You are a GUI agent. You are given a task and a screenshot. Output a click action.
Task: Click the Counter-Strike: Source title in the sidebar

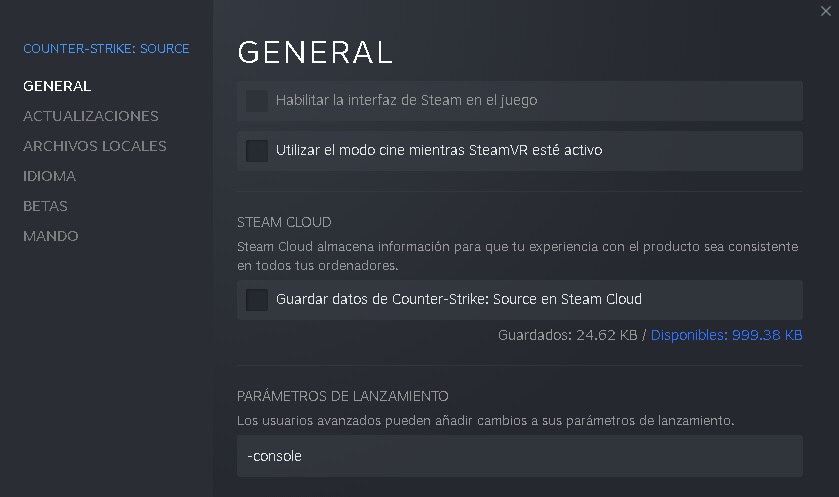[x=106, y=48]
